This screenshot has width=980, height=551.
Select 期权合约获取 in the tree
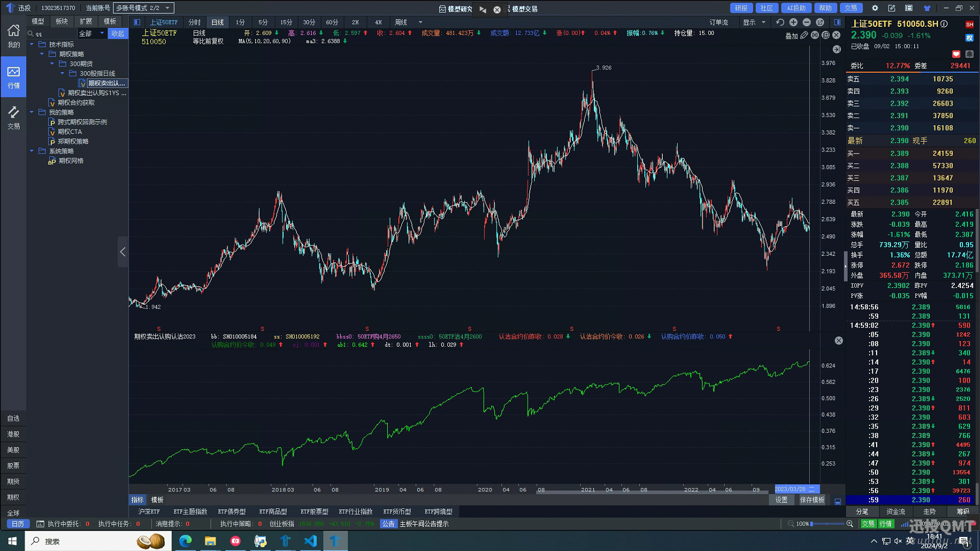pyautogui.click(x=76, y=102)
